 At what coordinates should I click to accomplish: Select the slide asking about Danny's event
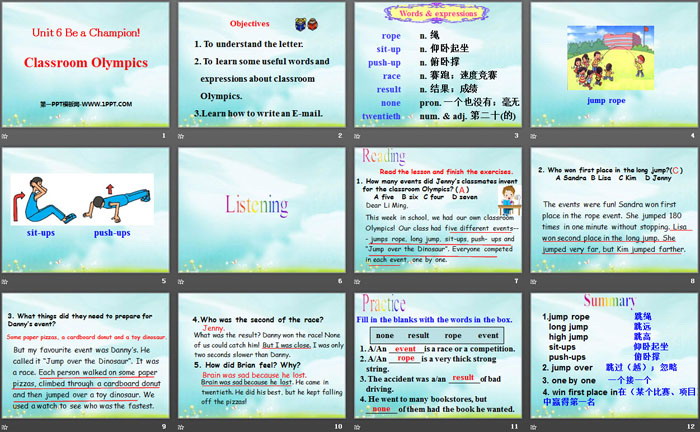pos(86,356)
